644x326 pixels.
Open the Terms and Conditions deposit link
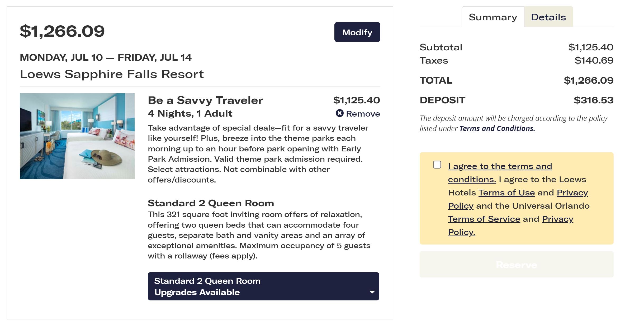click(x=497, y=128)
